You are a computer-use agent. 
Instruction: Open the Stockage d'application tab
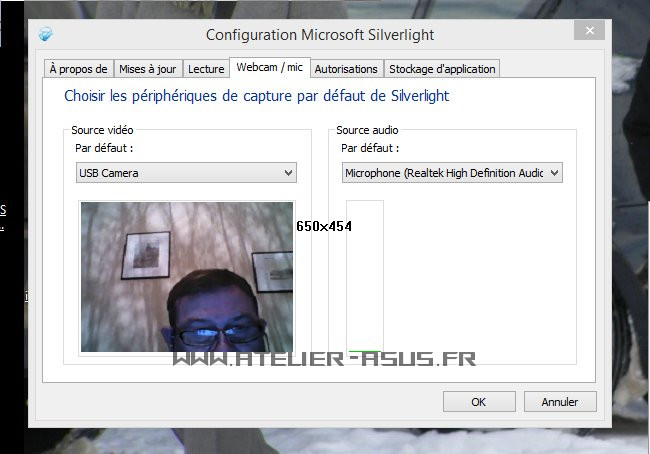coord(442,69)
